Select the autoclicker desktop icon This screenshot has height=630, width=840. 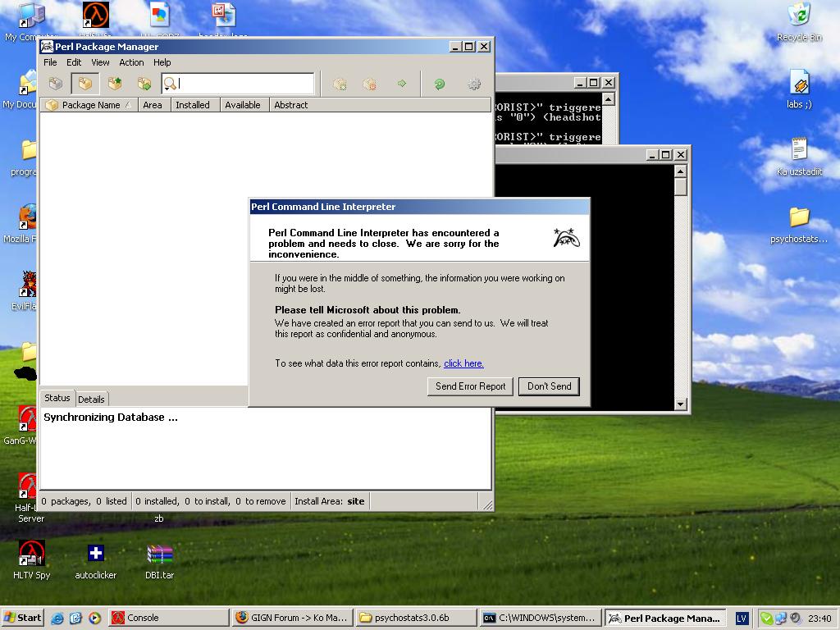tap(96, 559)
